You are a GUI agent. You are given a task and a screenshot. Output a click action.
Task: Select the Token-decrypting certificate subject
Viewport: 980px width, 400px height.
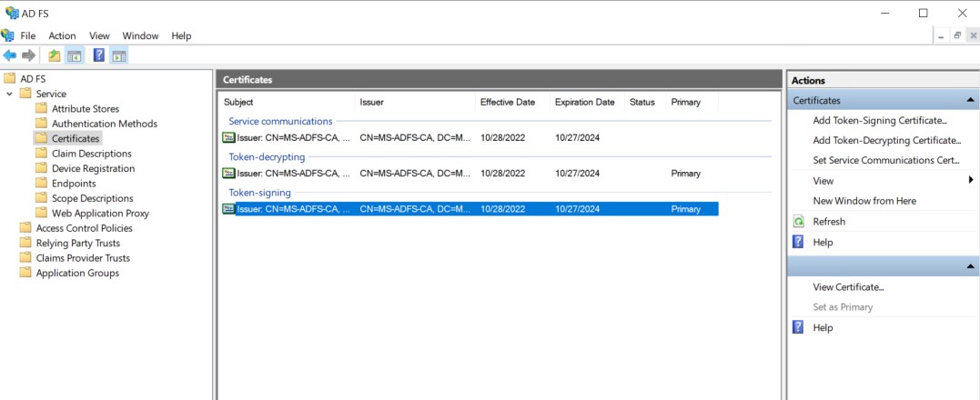tap(294, 174)
